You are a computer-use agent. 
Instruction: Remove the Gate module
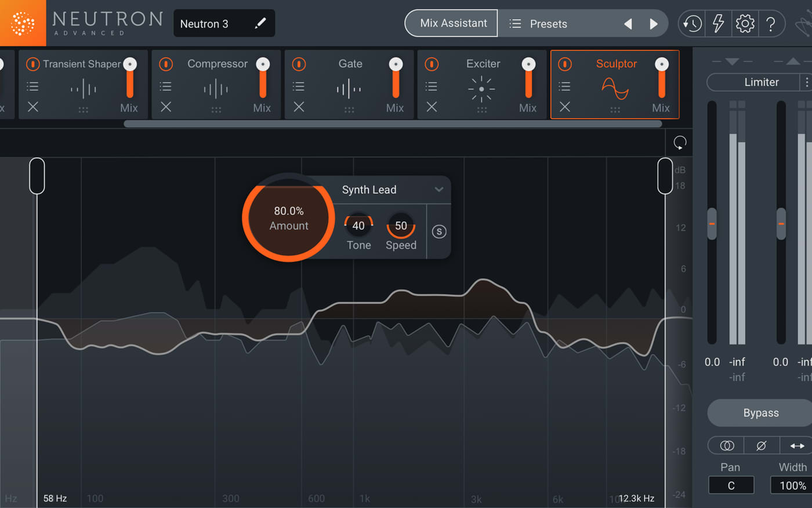[x=299, y=107]
